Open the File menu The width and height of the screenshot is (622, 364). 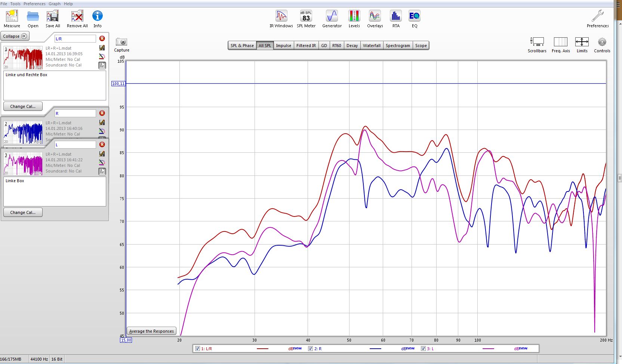pyautogui.click(x=4, y=4)
